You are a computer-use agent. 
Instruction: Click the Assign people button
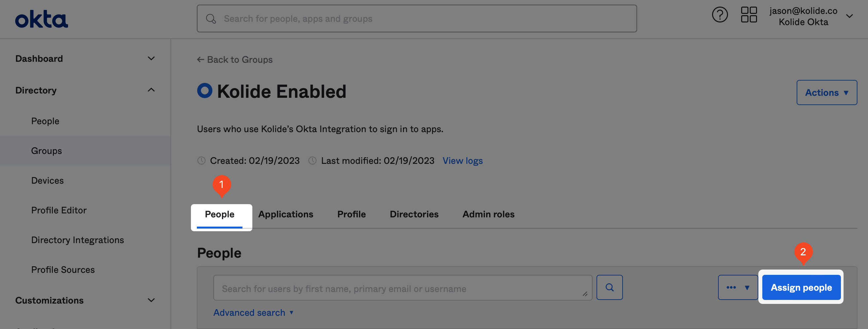[x=801, y=287]
